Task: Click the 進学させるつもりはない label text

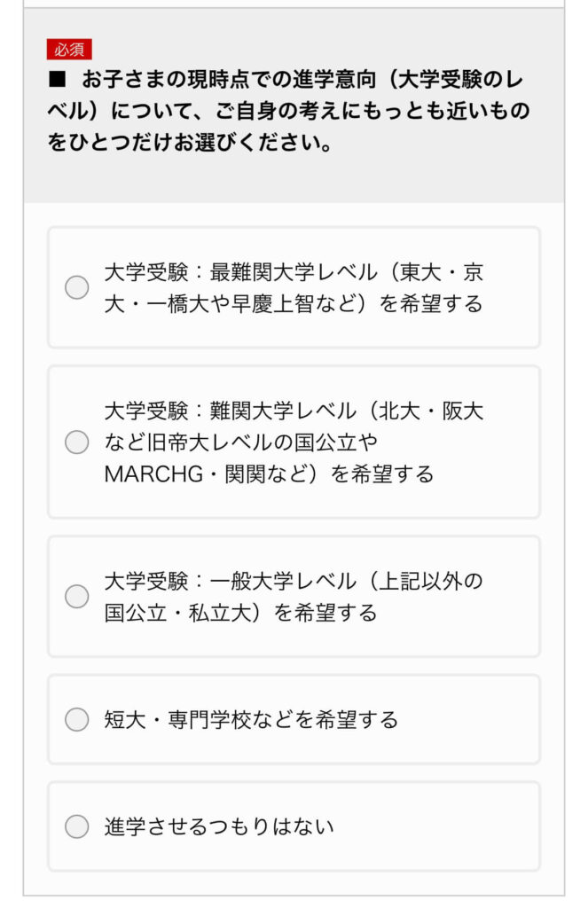Action: (x=219, y=827)
